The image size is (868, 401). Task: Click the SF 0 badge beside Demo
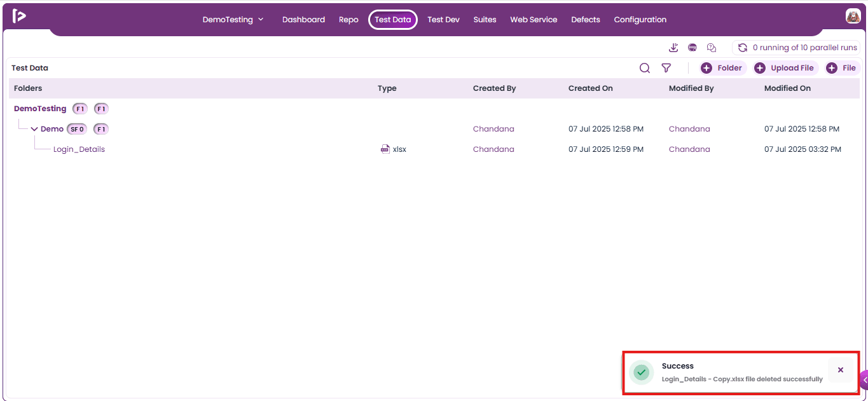77,129
